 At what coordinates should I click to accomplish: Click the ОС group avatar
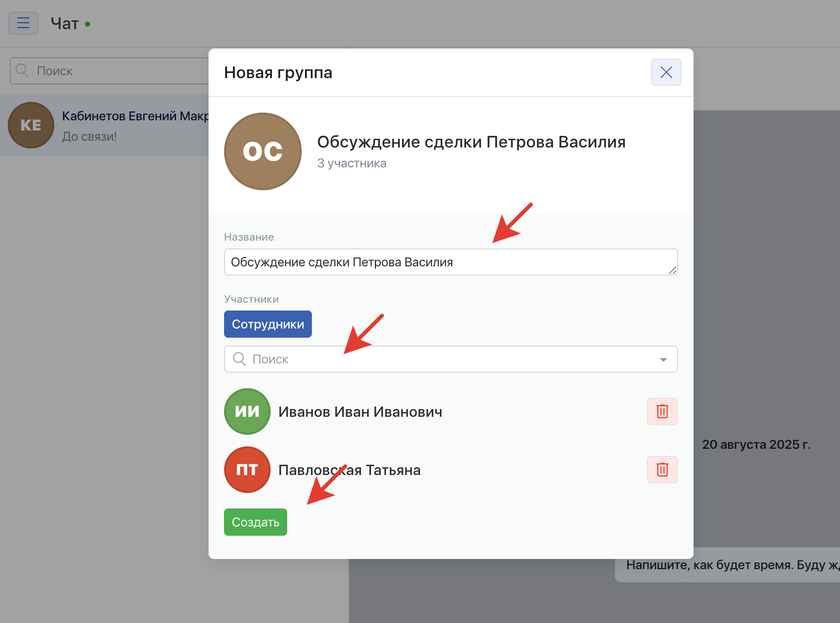pos(263,151)
